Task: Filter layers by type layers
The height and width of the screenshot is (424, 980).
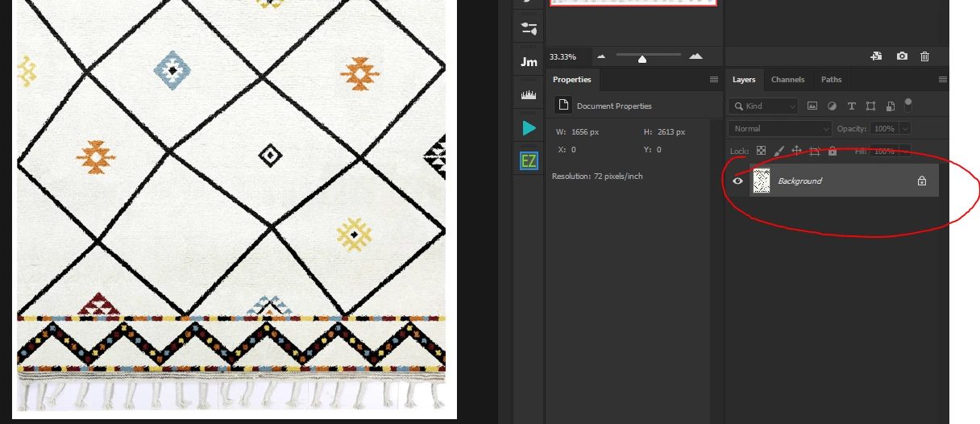Action: [x=851, y=106]
